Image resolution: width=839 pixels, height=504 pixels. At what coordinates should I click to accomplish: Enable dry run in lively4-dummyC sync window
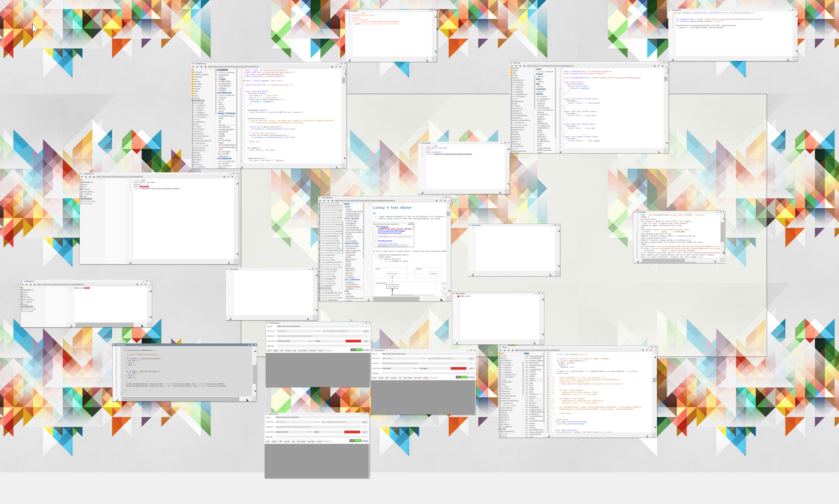point(326,350)
